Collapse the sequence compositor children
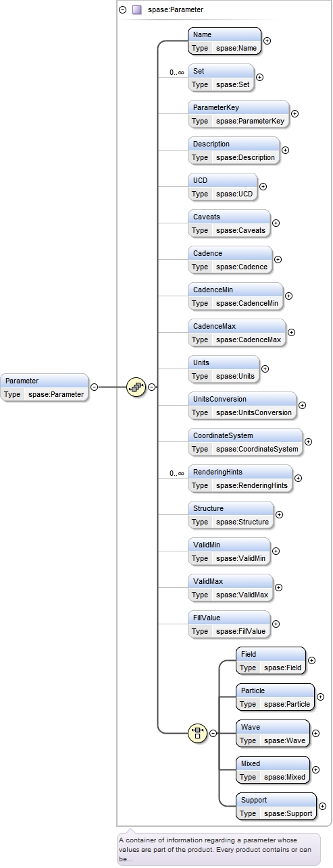 pyautogui.click(x=151, y=387)
